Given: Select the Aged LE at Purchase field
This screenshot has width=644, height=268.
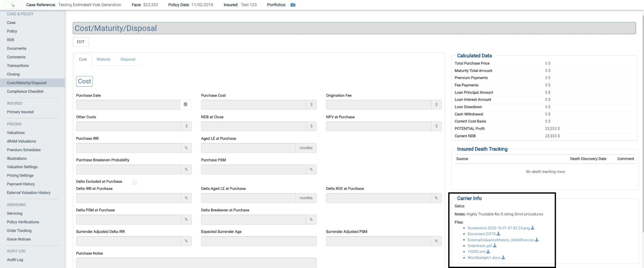Looking at the screenshot, I should (x=248, y=148).
